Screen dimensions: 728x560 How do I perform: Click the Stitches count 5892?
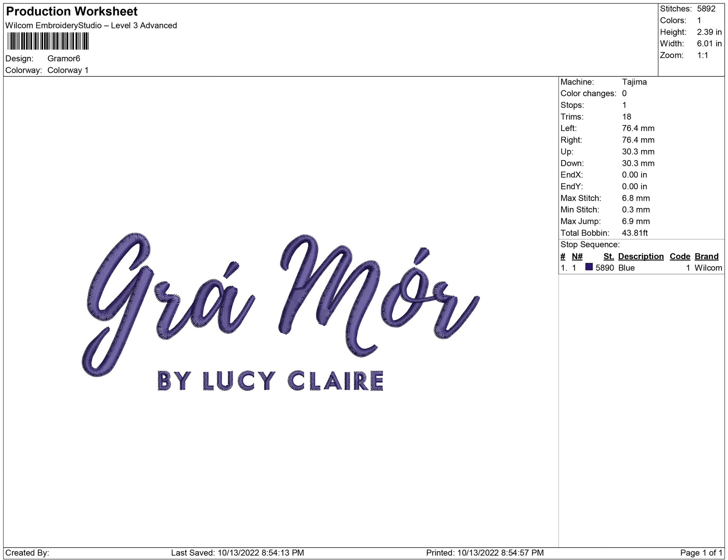click(x=706, y=9)
